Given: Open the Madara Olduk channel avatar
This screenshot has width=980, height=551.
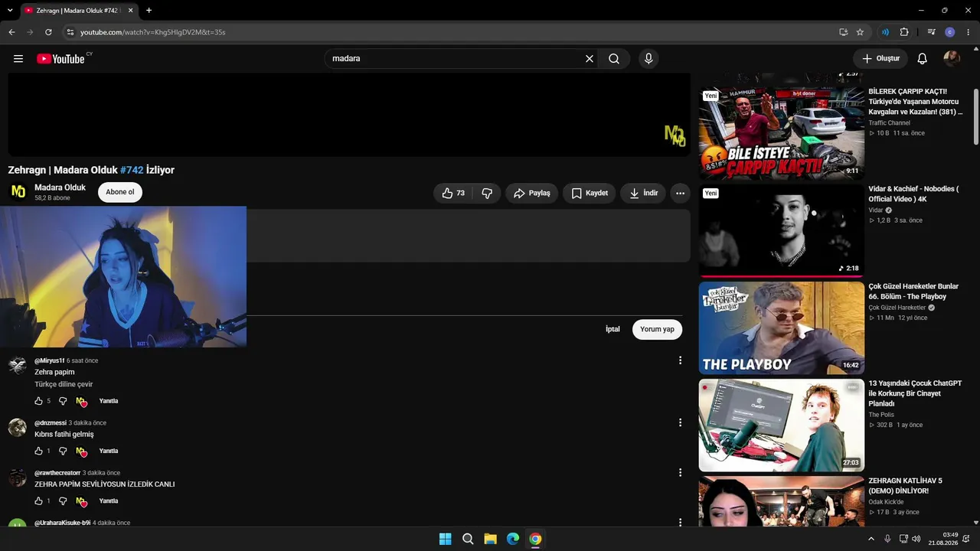Looking at the screenshot, I should click(x=18, y=192).
